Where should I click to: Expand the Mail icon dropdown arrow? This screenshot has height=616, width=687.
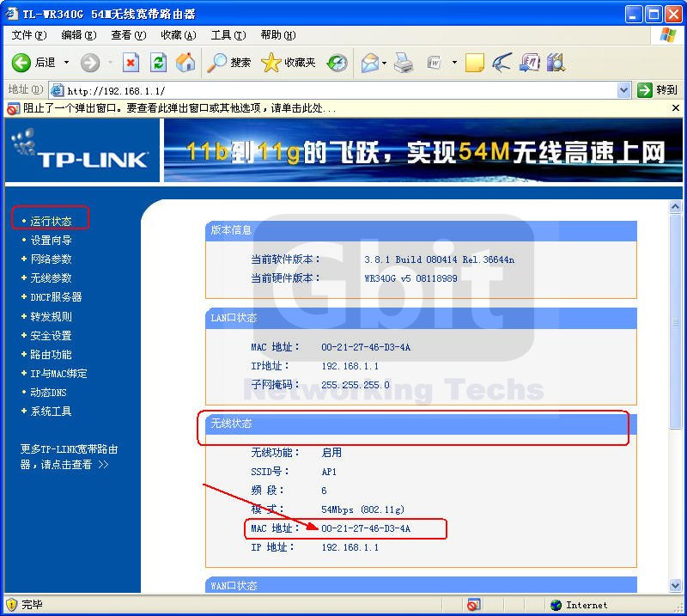point(384,63)
